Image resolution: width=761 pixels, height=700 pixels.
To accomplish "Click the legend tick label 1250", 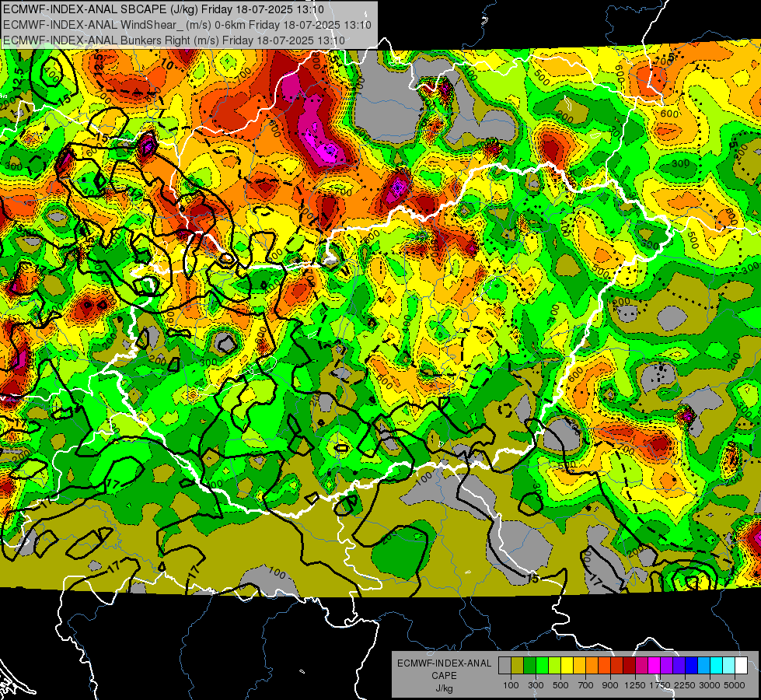I will click(x=635, y=685).
